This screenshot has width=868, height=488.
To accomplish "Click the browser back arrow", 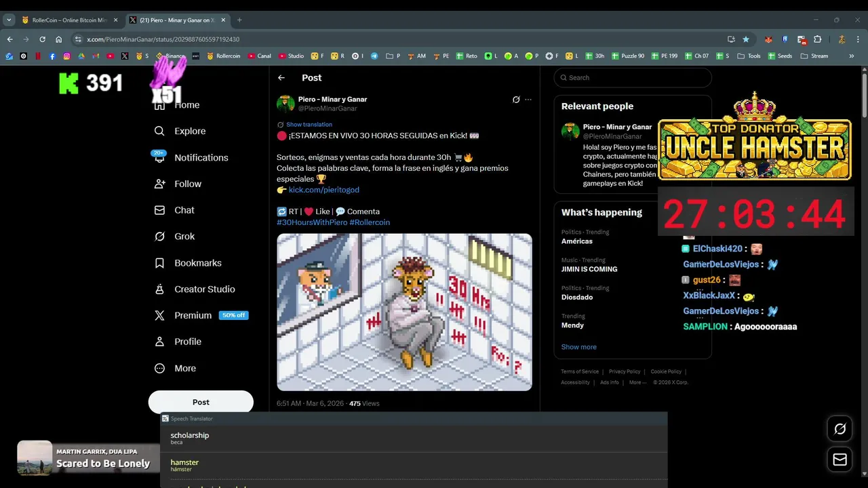I will point(9,39).
